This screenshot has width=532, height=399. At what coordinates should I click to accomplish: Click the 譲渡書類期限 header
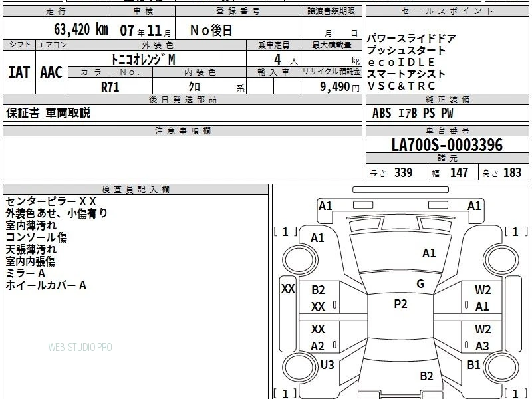(331, 11)
